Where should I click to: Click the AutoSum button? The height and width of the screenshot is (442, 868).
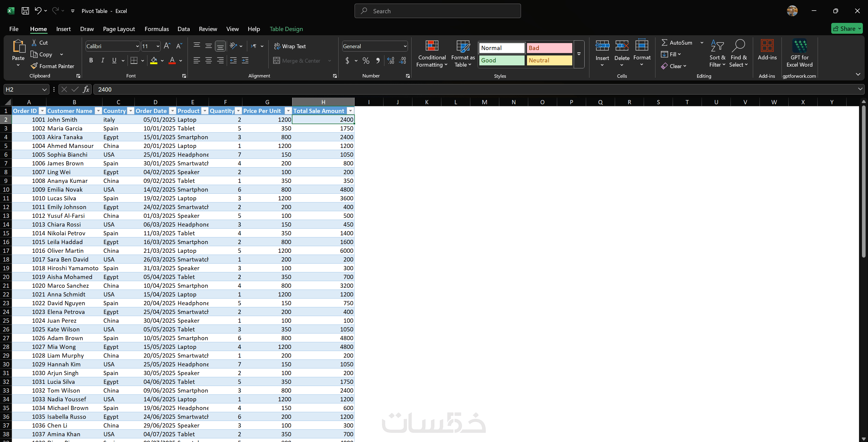677,42
